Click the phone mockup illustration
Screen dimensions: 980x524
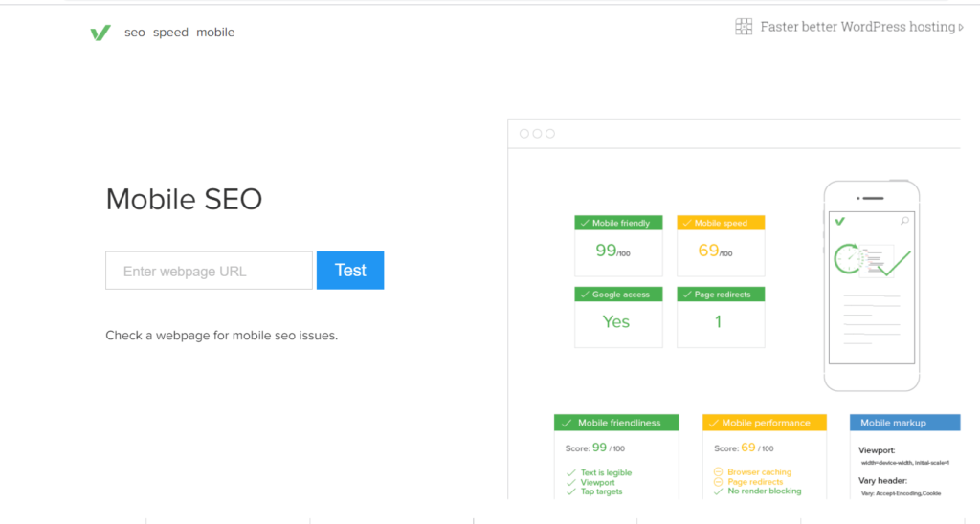871,287
